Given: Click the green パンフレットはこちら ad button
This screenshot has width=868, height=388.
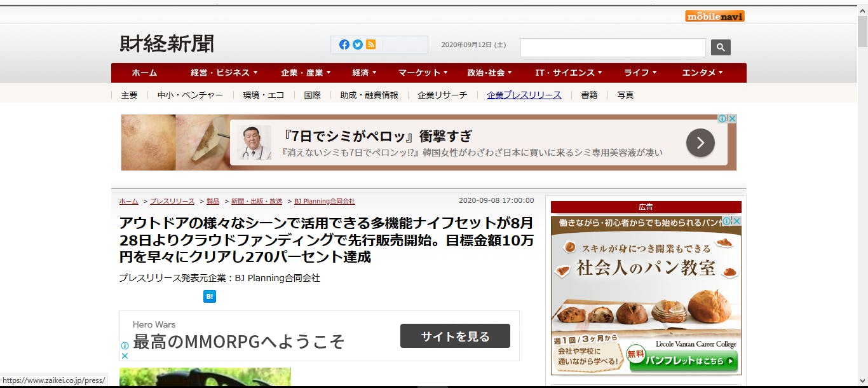Looking at the screenshot, I should point(683,361).
